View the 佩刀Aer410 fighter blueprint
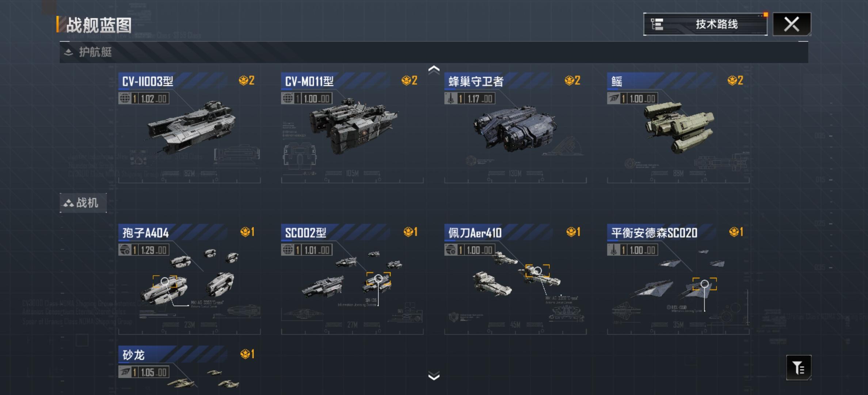868x395 pixels. pyautogui.click(x=515, y=279)
